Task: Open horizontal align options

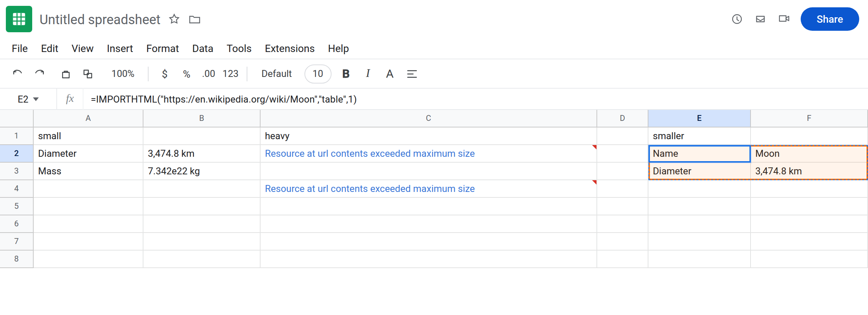Action: (412, 74)
